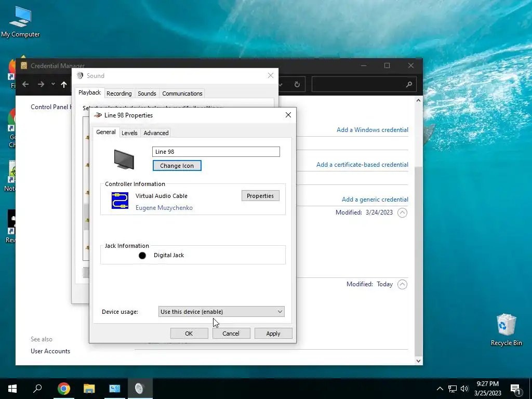This screenshot has height=399, width=532.
Task: Click the taskbar clock showing 9:27 PM
Action: point(487,389)
